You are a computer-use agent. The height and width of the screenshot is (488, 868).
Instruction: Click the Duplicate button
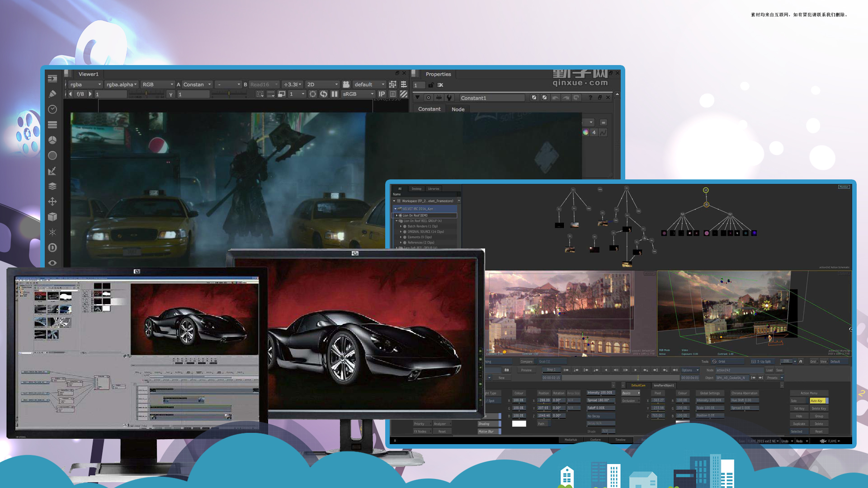tap(799, 424)
